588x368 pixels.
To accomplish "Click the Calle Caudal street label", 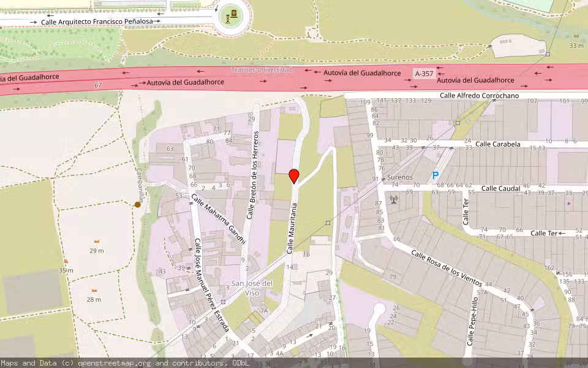I will point(500,188).
